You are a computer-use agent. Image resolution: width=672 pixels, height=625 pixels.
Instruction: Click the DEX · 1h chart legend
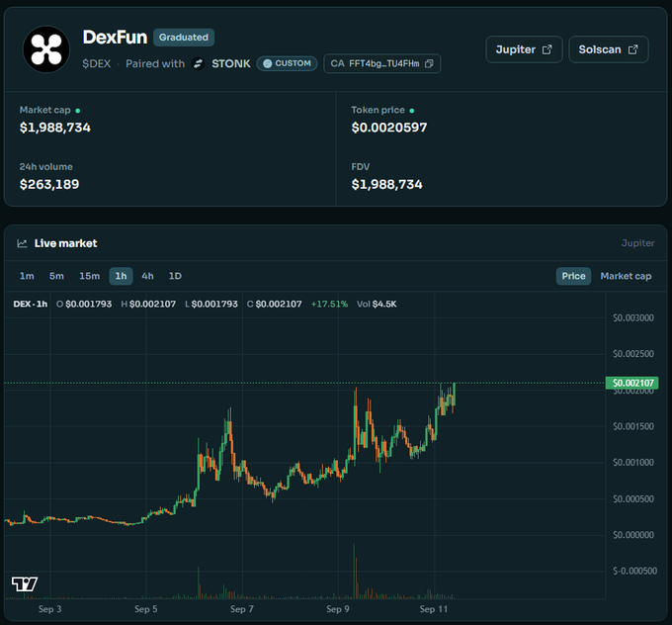[x=30, y=305]
